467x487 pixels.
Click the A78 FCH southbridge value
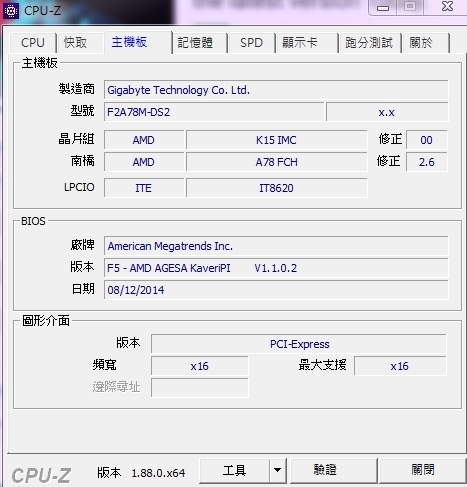[277, 162]
